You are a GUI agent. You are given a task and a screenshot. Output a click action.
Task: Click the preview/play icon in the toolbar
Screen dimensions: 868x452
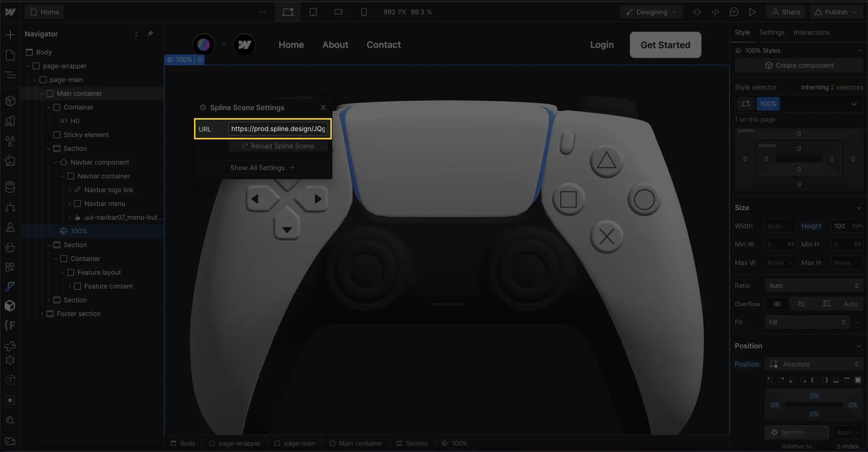point(753,12)
